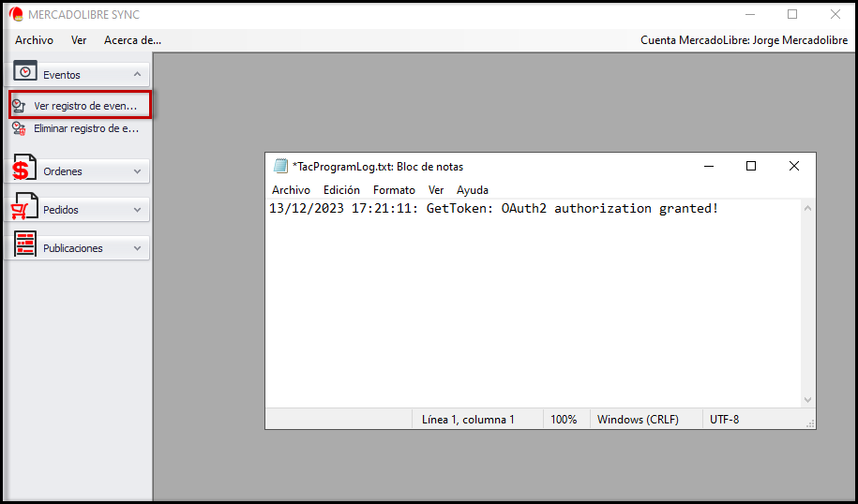Screen dimensions: 858x504
Task: Open Ver menu in MercadoLibre Sync
Action: 79,40
